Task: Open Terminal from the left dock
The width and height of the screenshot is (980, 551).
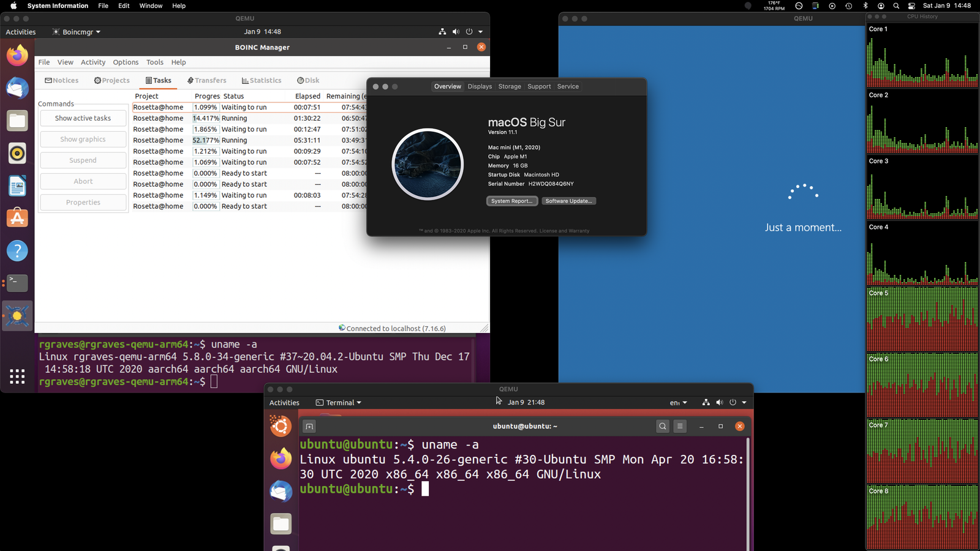Action: tap(17, 283)
